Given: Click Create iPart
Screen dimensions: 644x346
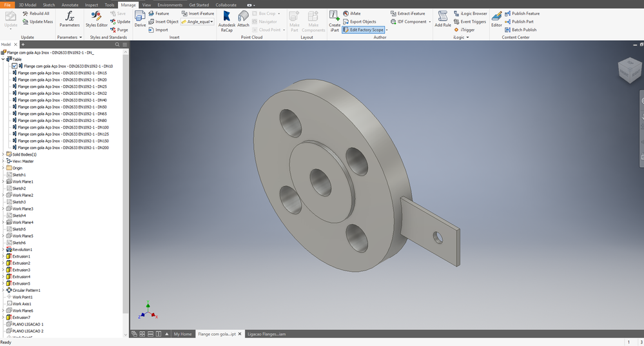Looking at the screenshot, I should (335, 21).
